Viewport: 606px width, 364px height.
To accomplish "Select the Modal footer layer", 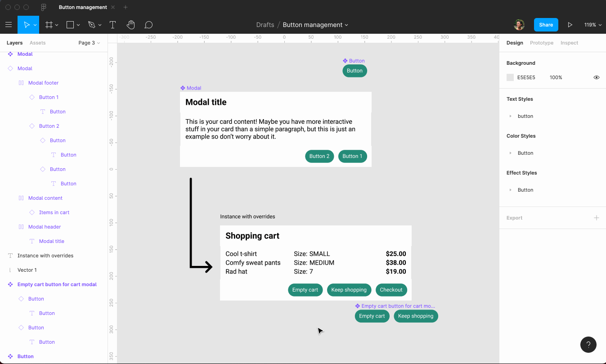I will 43,83.
